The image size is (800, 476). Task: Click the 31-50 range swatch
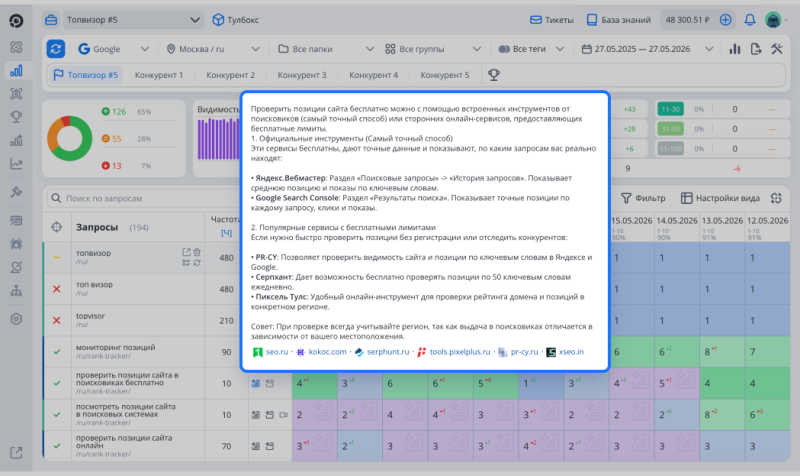[x=670, y=129]
